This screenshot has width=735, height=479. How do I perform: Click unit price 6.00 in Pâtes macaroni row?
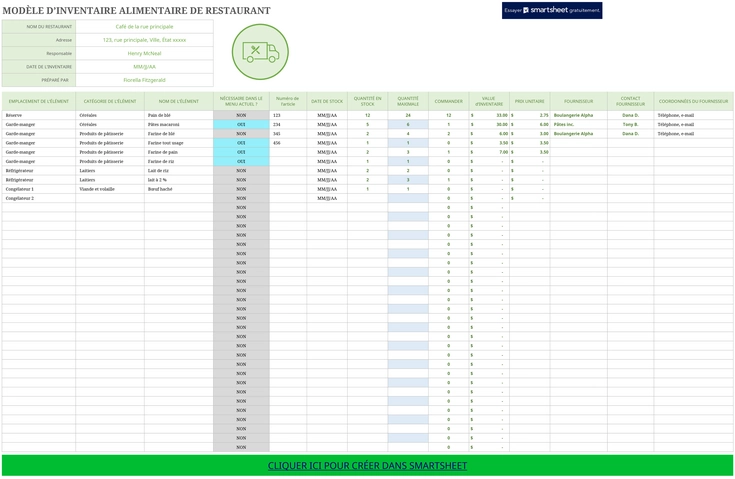(x=530, y=125)
